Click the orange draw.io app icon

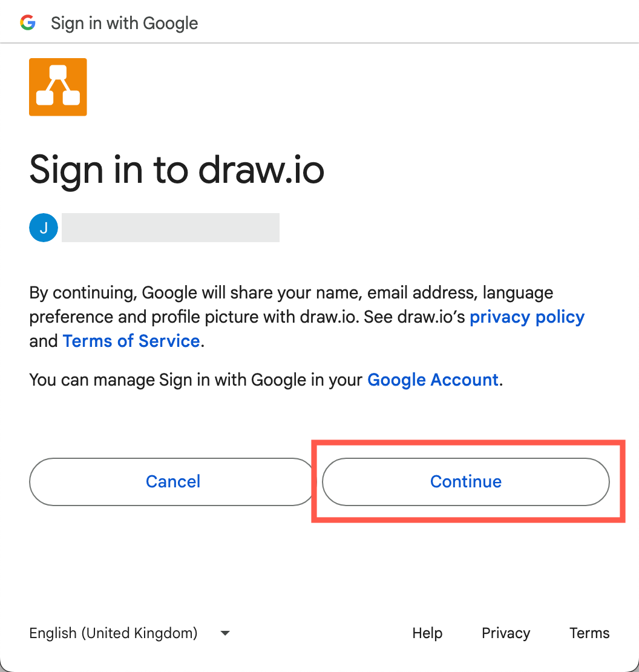pos(57,87)
